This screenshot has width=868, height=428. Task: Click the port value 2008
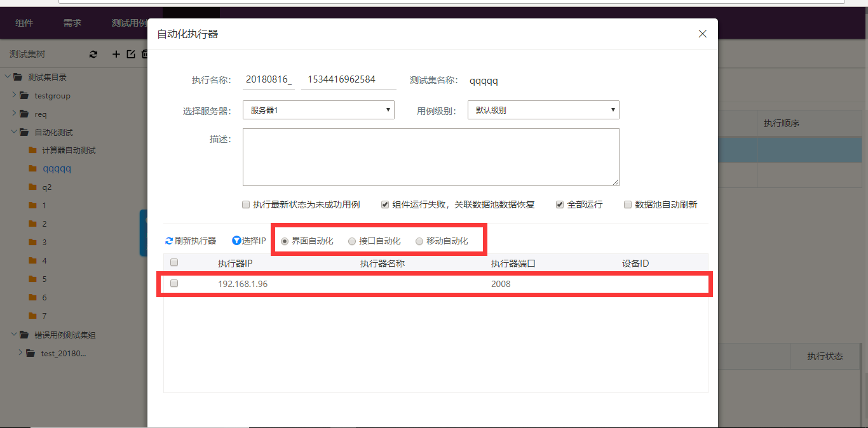pyautogui.click(x=501, y=284)
